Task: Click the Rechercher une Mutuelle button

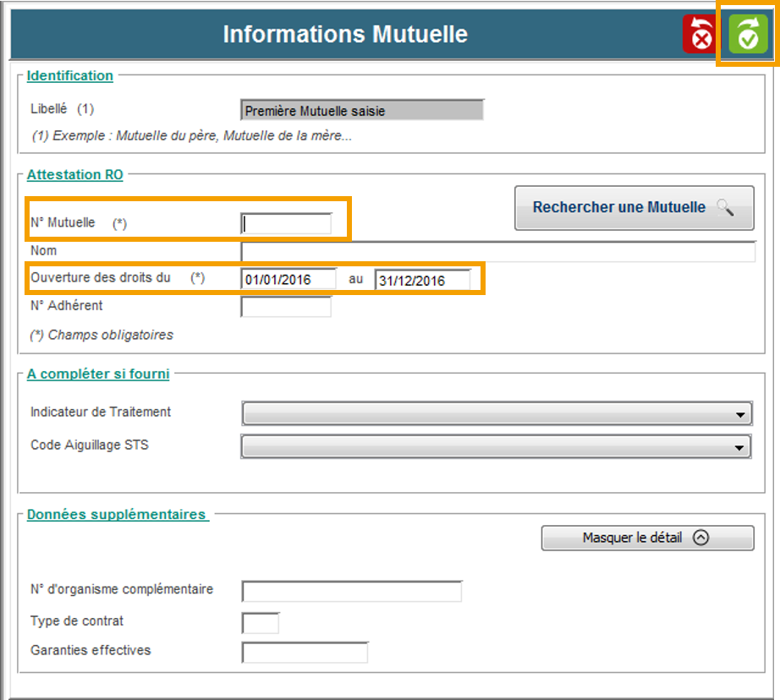Action: coord(634,208)
